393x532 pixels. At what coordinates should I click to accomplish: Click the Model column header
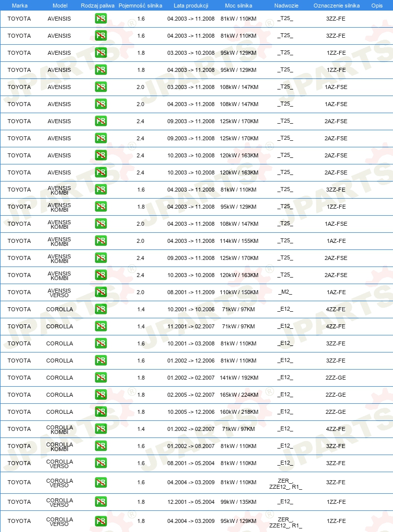[60, 6]
